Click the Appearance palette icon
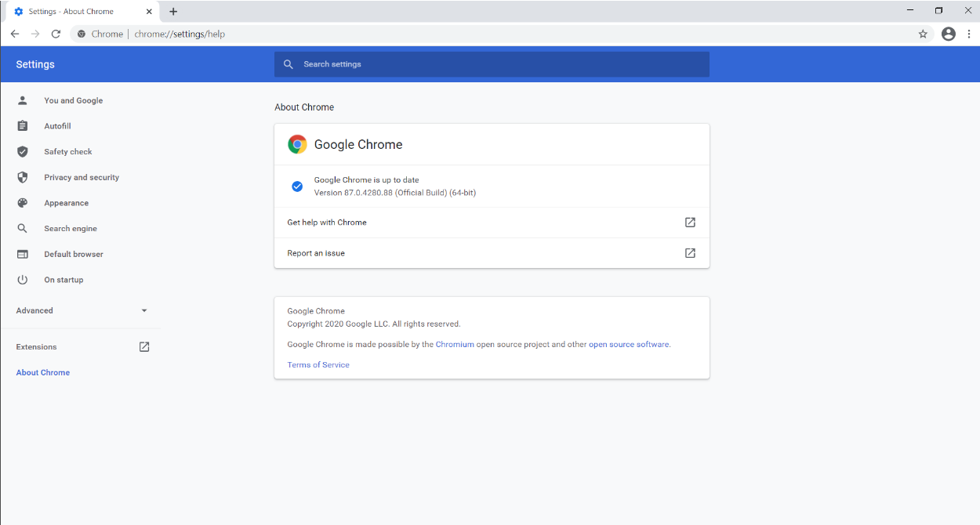The image size is (980, 525). point(23,203)
